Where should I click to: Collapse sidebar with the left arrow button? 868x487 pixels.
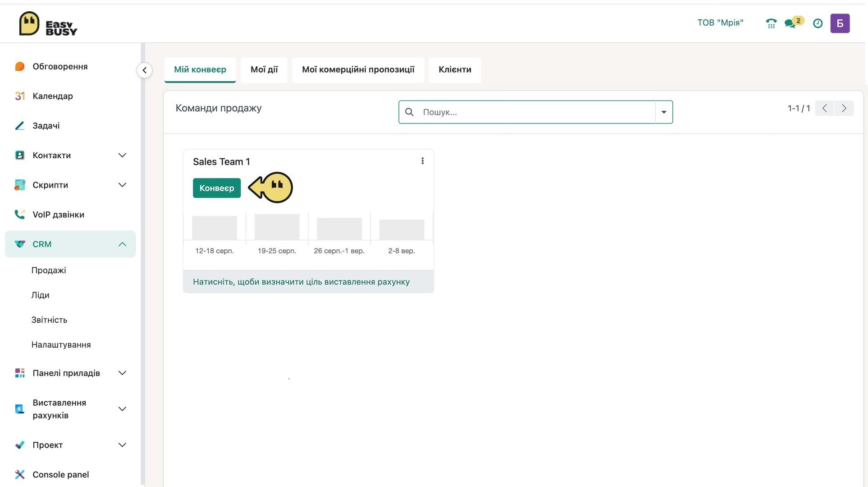tap(144, 70)
